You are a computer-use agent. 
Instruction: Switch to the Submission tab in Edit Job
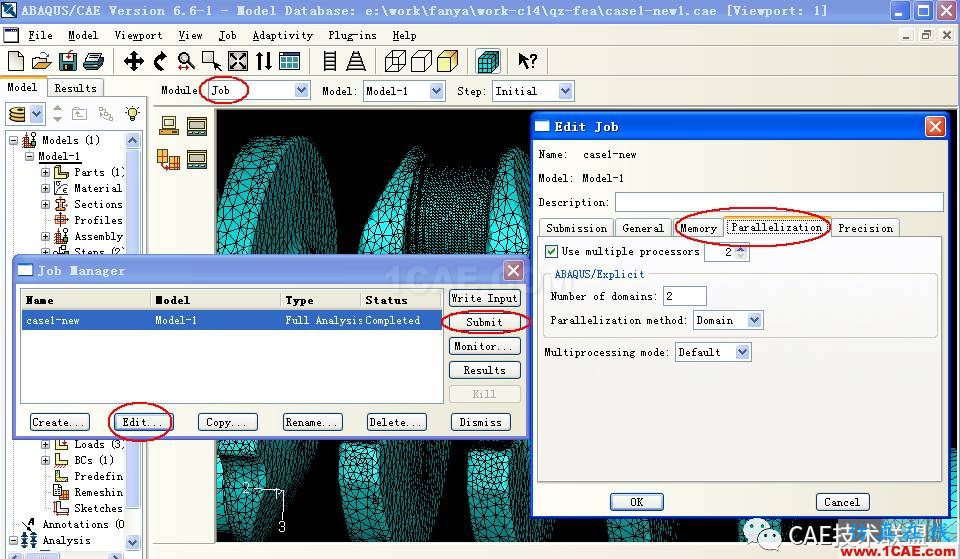click(x=576, y=228)
